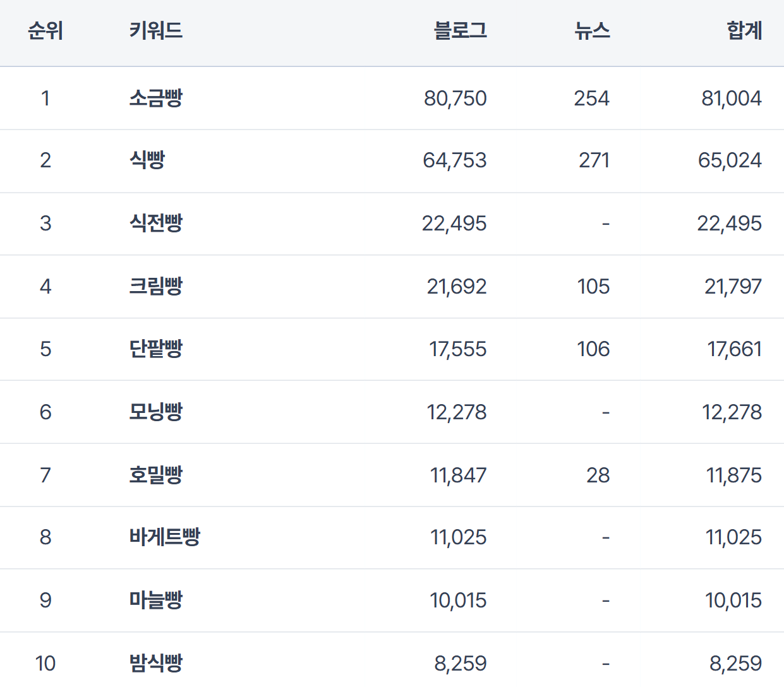Open the 모닝빵 keyword
Screen dimensions: 784x687
coord(155,412)
